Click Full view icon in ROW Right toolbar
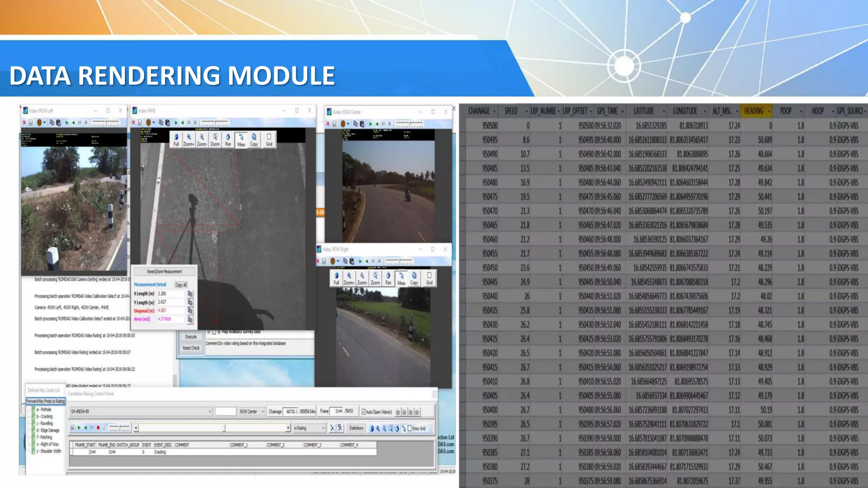 (336, 278)
